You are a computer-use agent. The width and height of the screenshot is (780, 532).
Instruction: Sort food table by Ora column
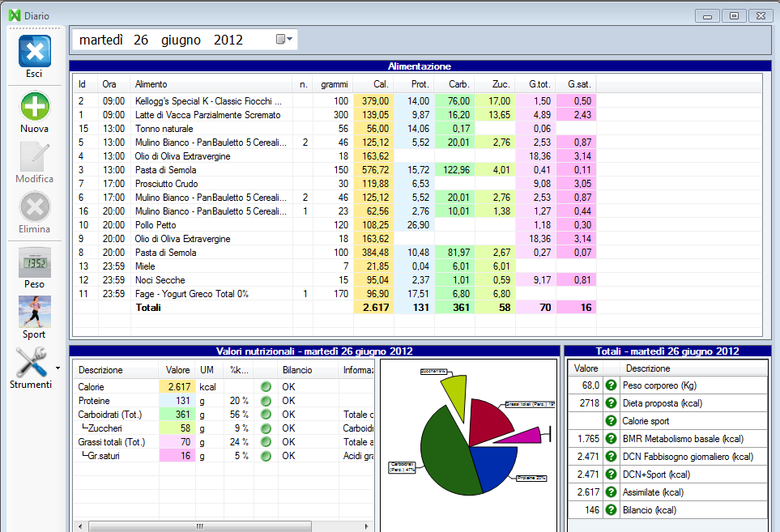(114, 84)
